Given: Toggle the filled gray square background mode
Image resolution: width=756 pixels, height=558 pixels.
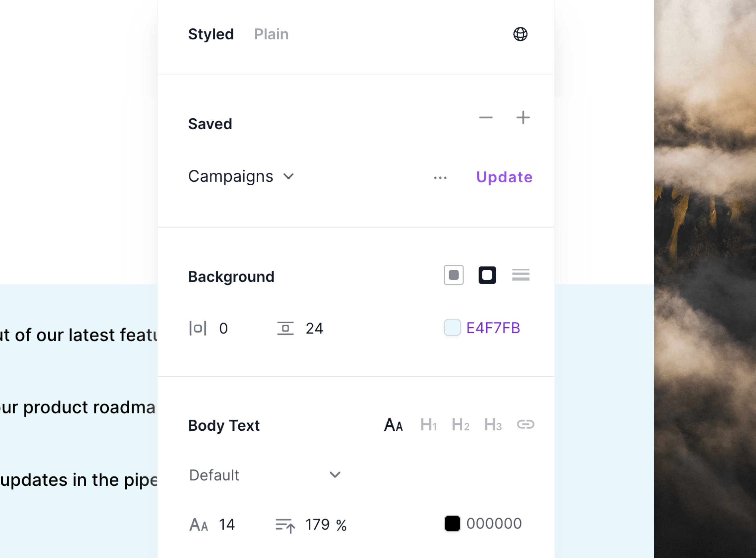Looking at the screenshot, I should pyautogui.click(x=453, y=275).
